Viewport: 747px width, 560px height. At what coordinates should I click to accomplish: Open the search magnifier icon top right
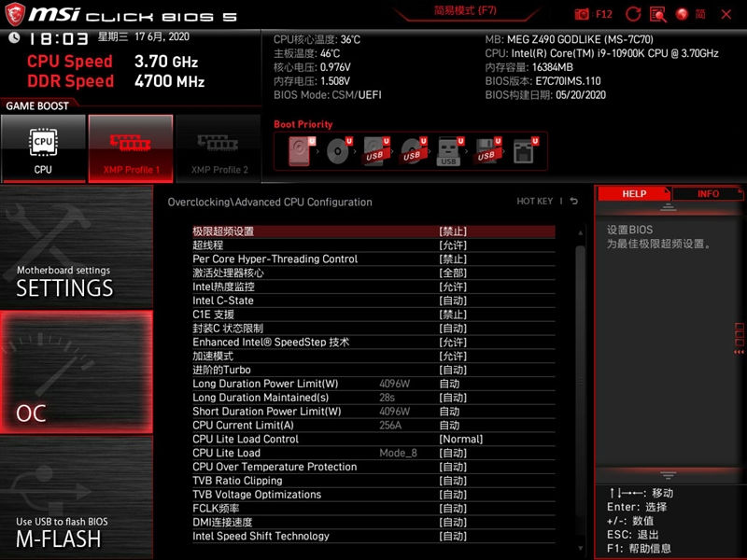click(657, 14)
